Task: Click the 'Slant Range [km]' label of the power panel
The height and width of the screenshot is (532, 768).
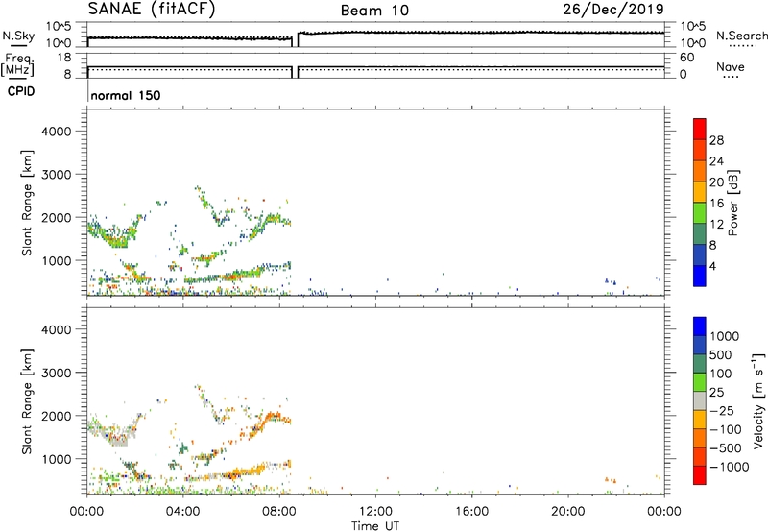Action: tap(27, 203)
